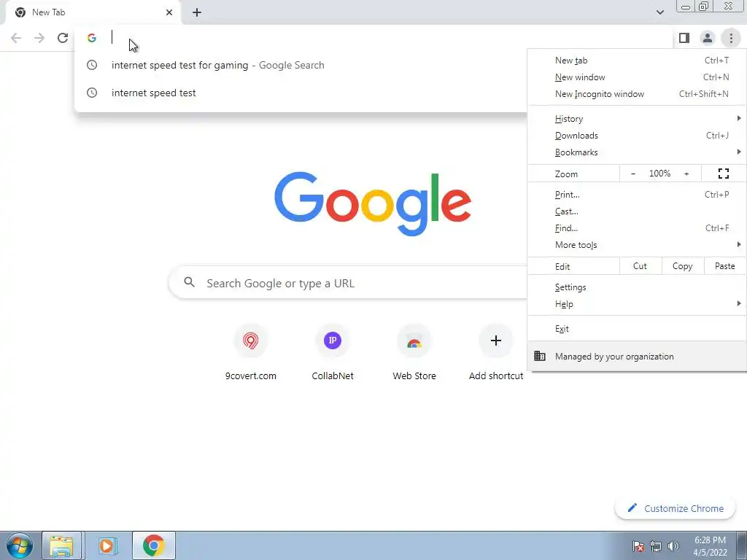The width and height of the screenshot is (747, 560).
Task: Reload the page with the refresh icon
Action: (63, 38)
